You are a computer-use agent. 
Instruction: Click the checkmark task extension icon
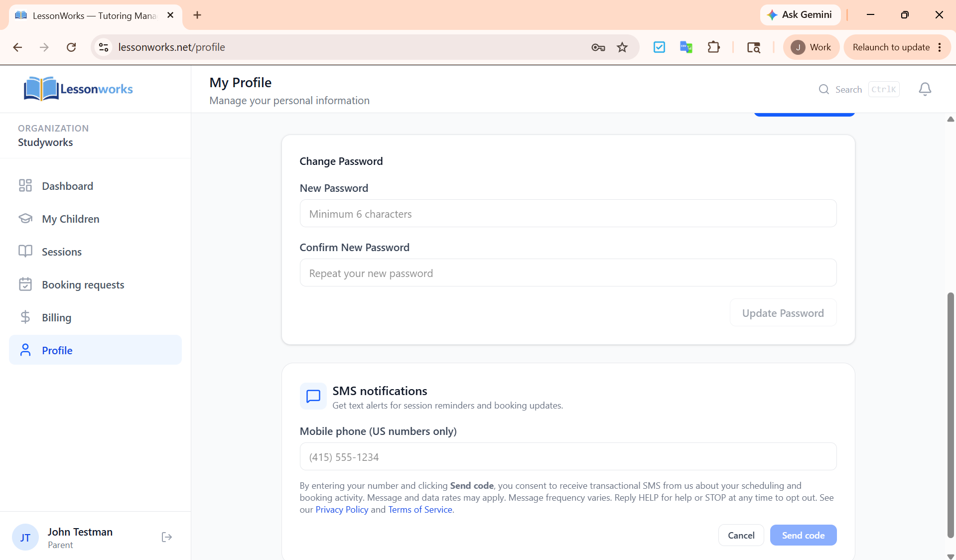pos(659,47)
